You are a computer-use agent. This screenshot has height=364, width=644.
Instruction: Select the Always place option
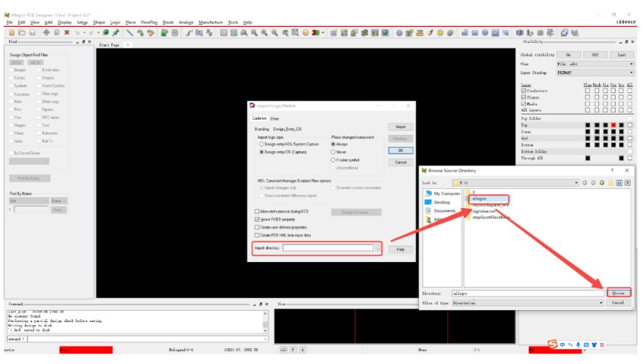tap(333, 145)
